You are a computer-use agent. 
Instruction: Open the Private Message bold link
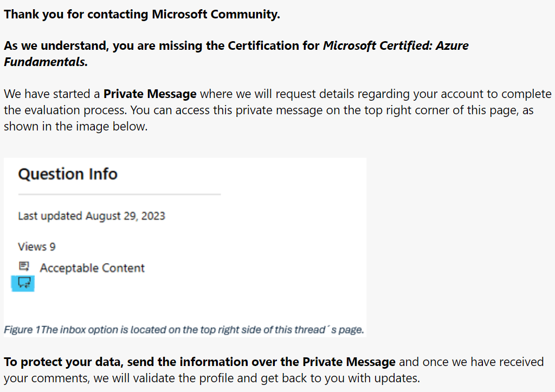(150, 94)
